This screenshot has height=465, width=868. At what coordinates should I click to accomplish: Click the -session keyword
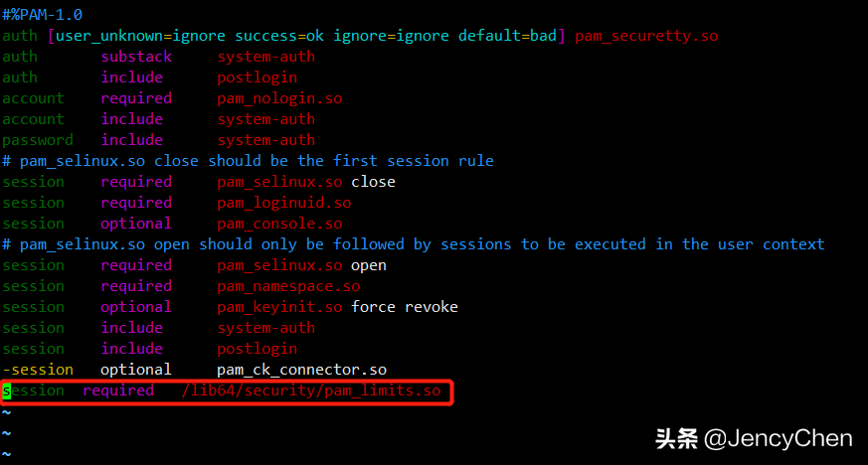[38, 370]
